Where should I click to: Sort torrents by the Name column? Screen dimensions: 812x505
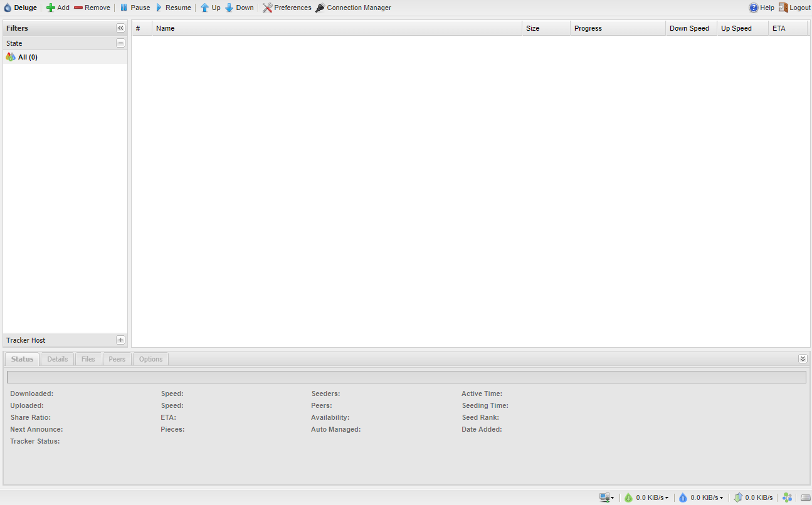tap(337, 28)
